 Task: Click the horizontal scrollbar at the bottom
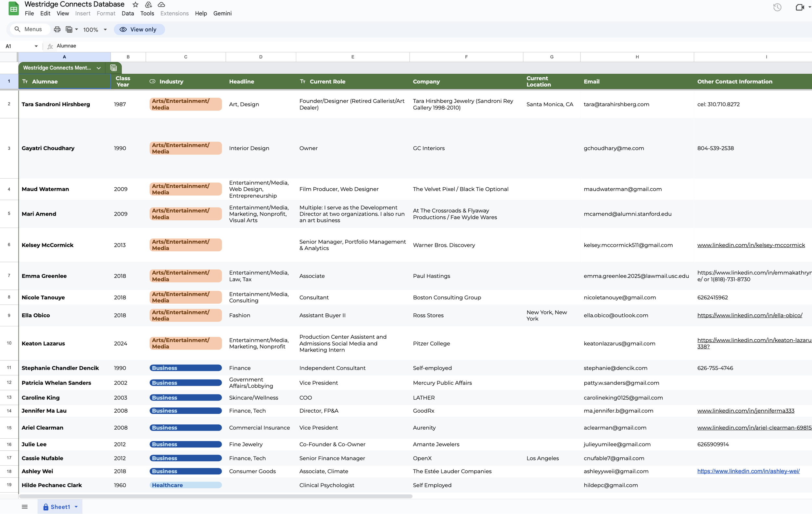coord(216,496)
